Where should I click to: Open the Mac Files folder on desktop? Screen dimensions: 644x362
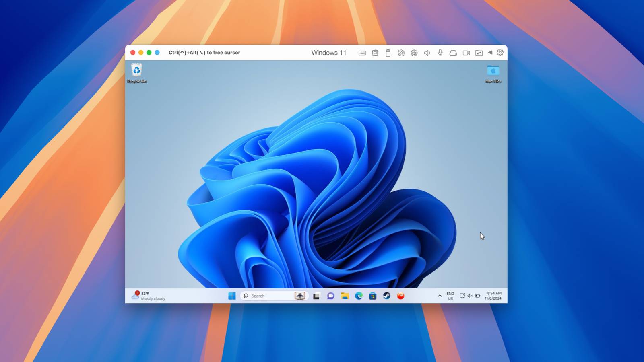tap(493, 74)
